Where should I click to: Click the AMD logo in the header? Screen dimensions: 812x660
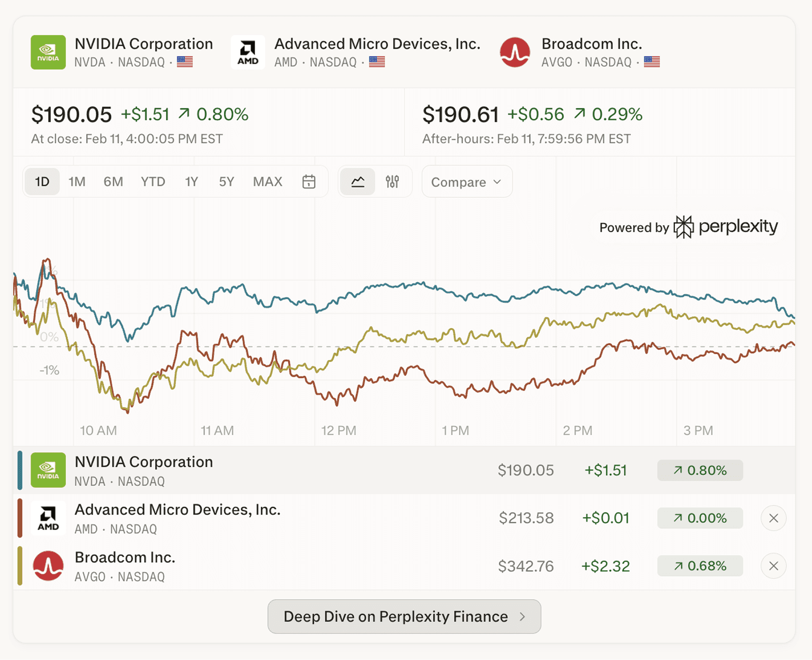pos(248,52)
